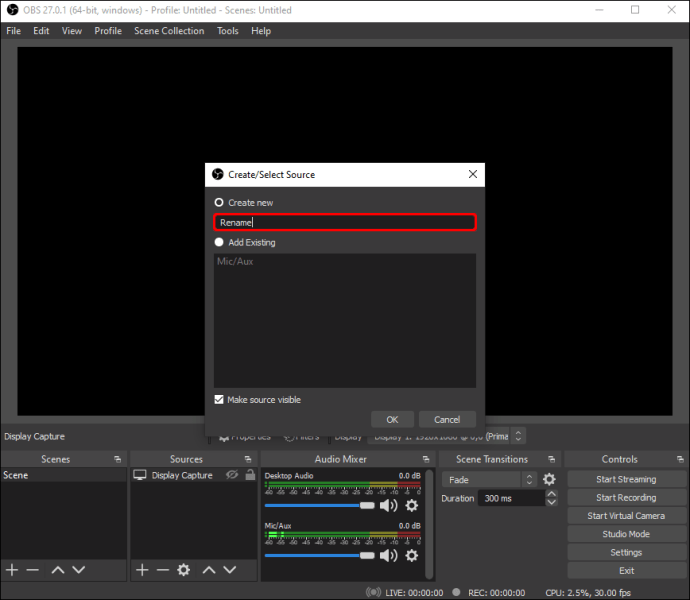Viewport: 690px width, 600px height.
Task: Open source properties gear in Sources panel
Action: pos(184,570)
